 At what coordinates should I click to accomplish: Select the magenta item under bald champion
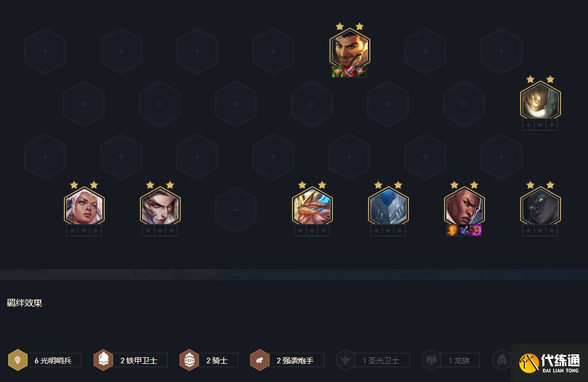coord(476,230)
